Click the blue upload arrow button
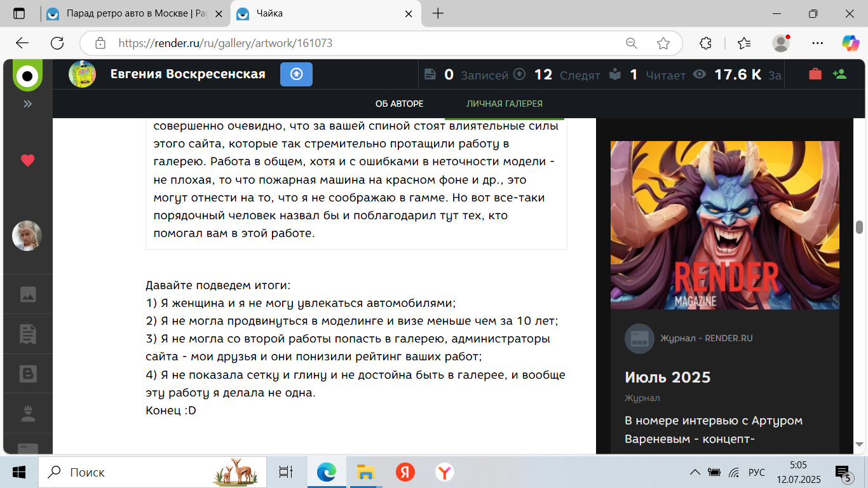Image resolution: width=868 pixels, height=488 pixels. [296, 74]
